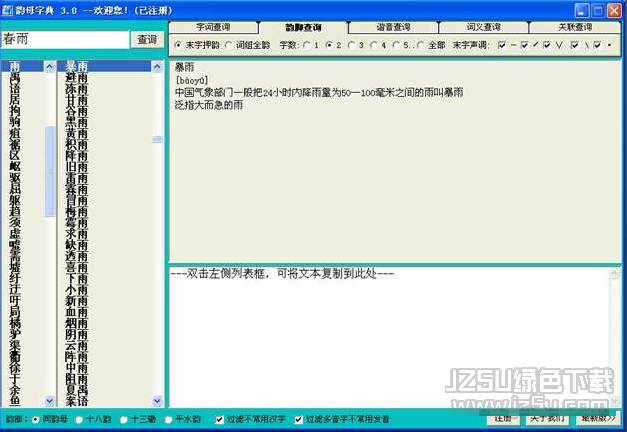Click the search input containing 春雨
This screenshot has height=432, width=627.
(x=65, y=40)
